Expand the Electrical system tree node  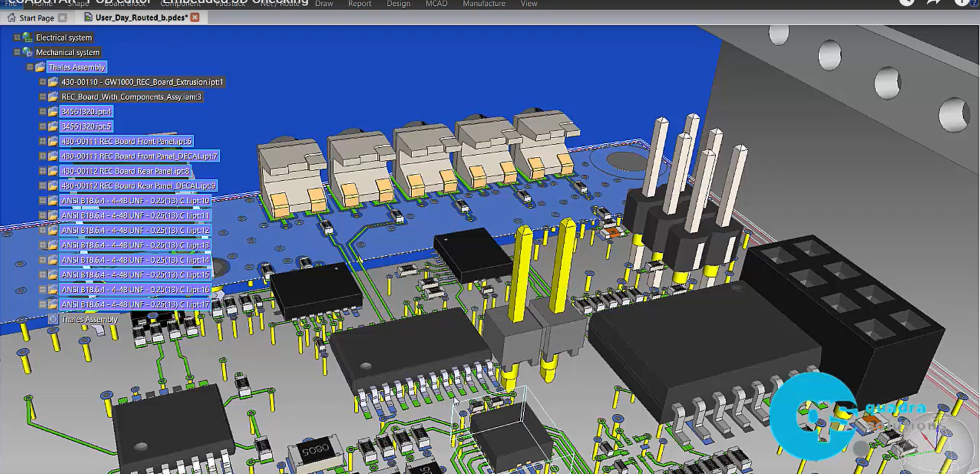(17, 38)
